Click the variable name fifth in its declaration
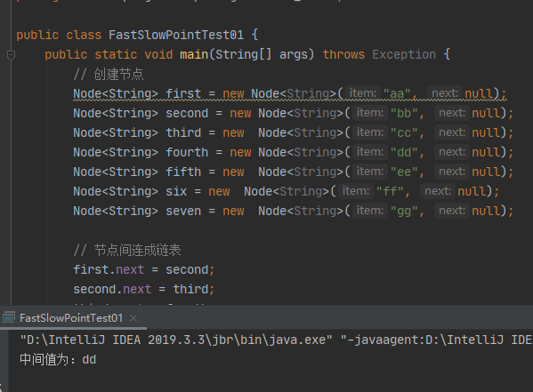The height and width of the screenshot is (392, 533). 183,172
